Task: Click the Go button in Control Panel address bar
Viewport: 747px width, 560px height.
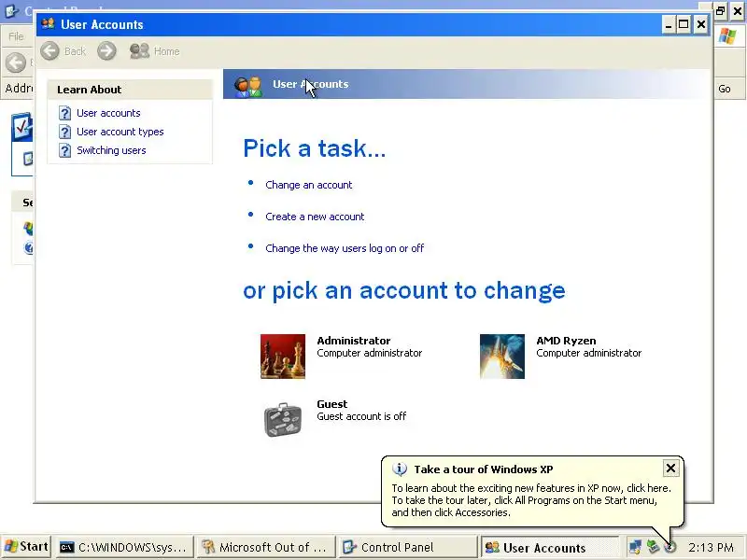Action: click(725, 89)
